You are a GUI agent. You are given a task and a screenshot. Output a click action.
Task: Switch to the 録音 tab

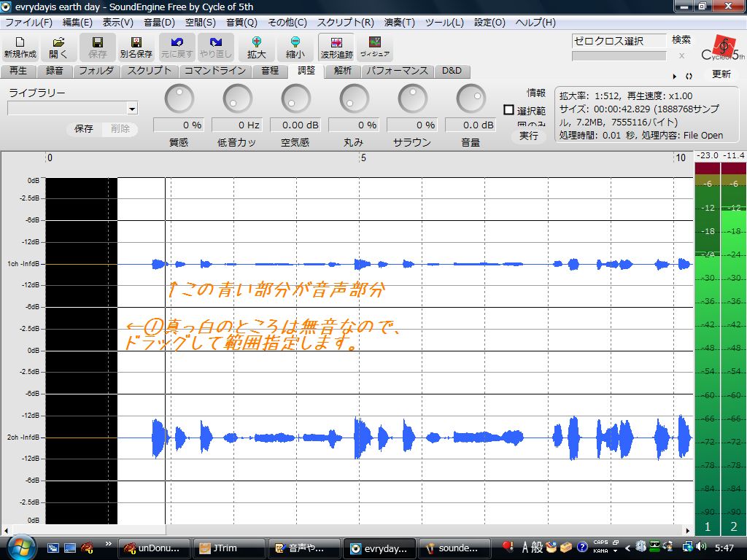coord(54,71)
